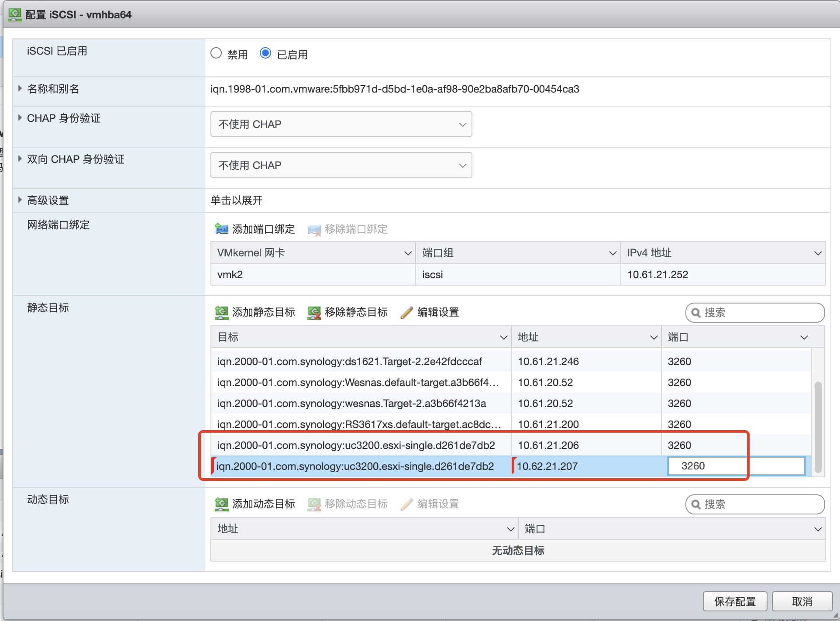840x621 pixels.
Task: Open the CHAP authentication dropdown
Action: point(341,124)
